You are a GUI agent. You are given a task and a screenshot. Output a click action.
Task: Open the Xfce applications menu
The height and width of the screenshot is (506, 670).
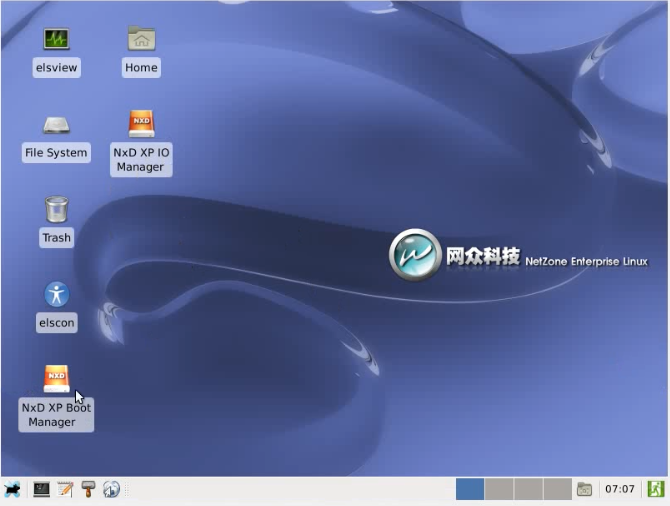pyautogui.click(x=12, y=489)
